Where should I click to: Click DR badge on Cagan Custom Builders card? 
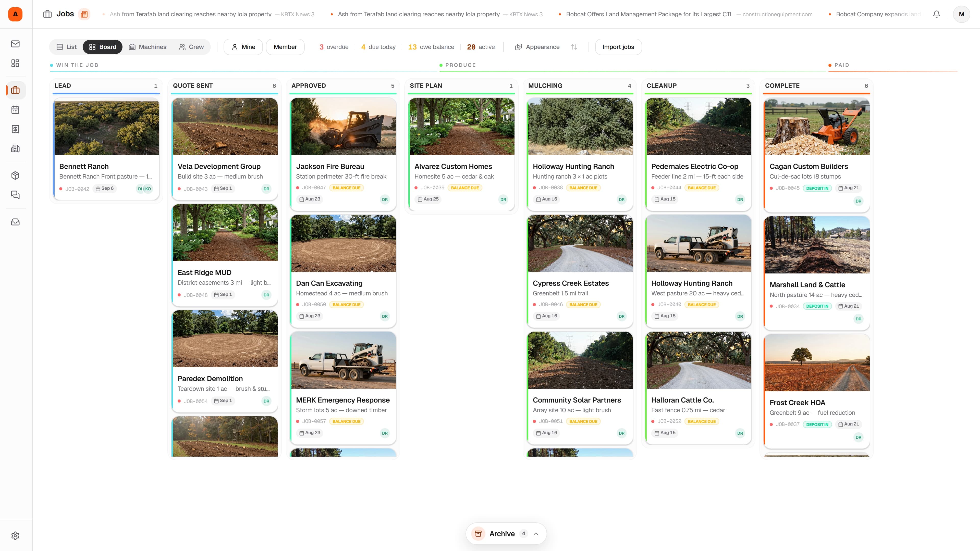point(858,201)
